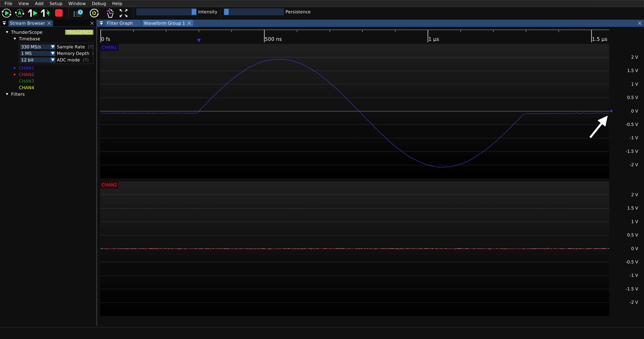
Task: Close the Waveform Group 1 tab
Action: pyautogui.click(x=189, y=23)
